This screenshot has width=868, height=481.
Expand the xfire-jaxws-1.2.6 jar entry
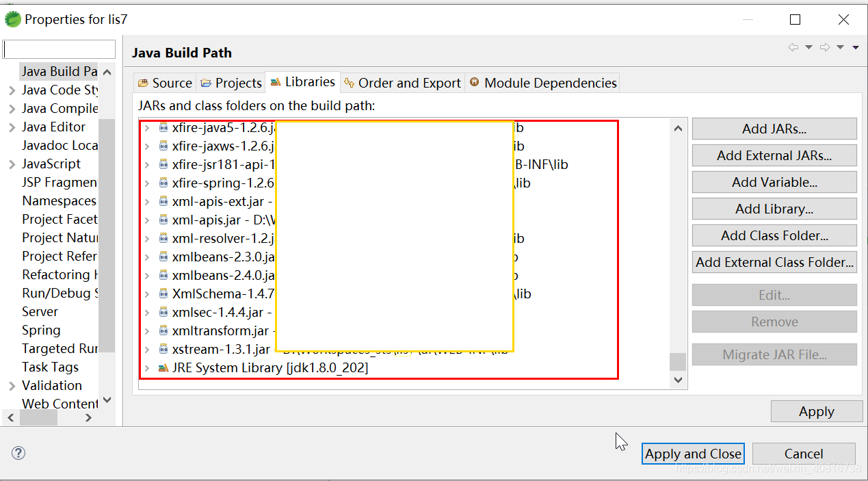pyautogui.click(x=146, y=146)
